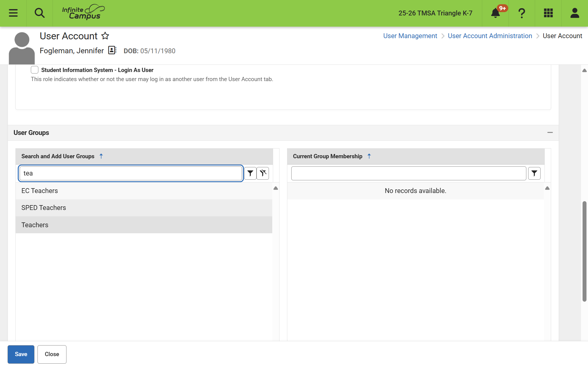Select the User Groups section header
The height and width of the screenshot is (367, 588).
point(283,133)
